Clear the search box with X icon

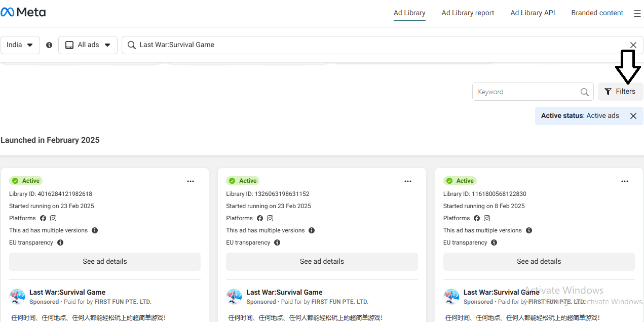coord(633,45)
